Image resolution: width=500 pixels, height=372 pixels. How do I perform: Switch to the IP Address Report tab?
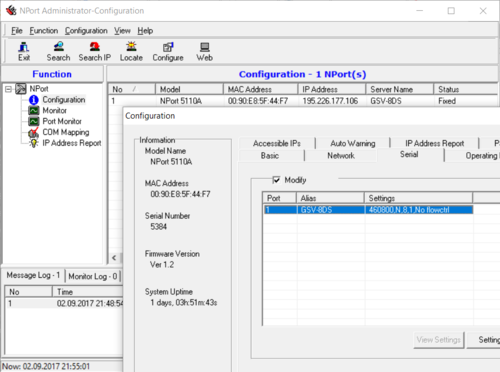[x=435, y=143]
